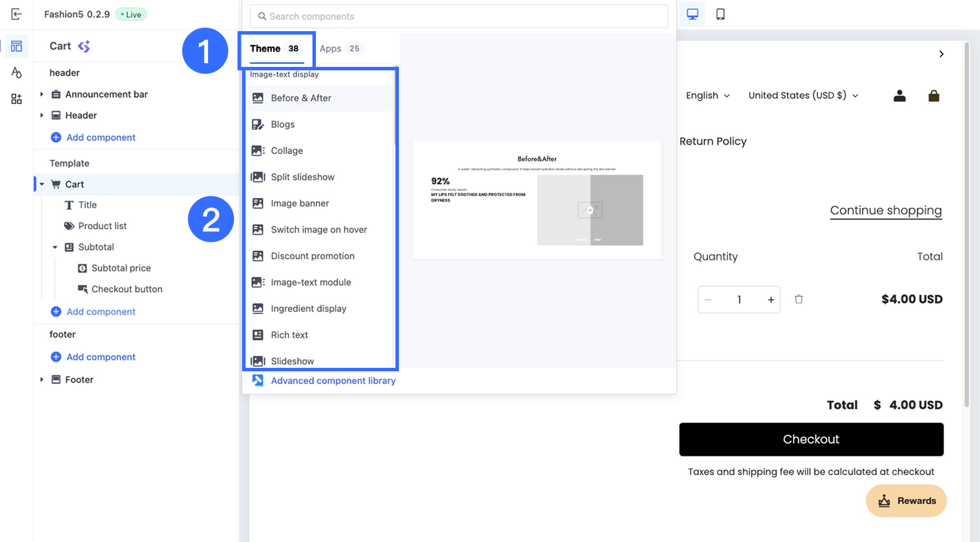Open the theme settings icon in left rail
Viewport: 980px width, 542px height.
tap(16, 73)
